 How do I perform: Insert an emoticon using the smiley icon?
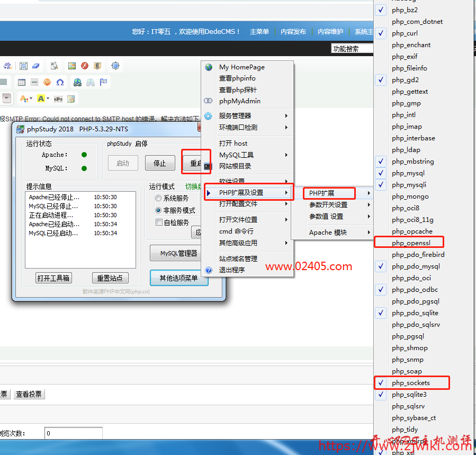point(47,82)
